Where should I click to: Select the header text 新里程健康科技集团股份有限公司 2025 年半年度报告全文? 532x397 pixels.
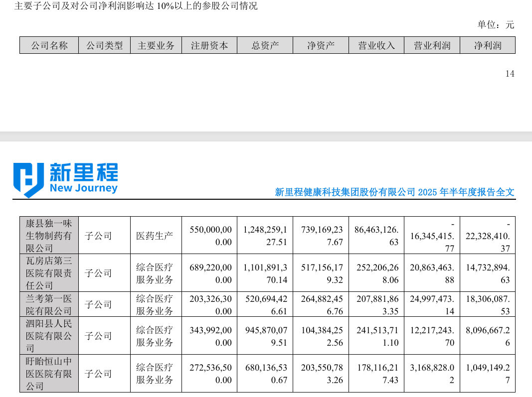394,192
